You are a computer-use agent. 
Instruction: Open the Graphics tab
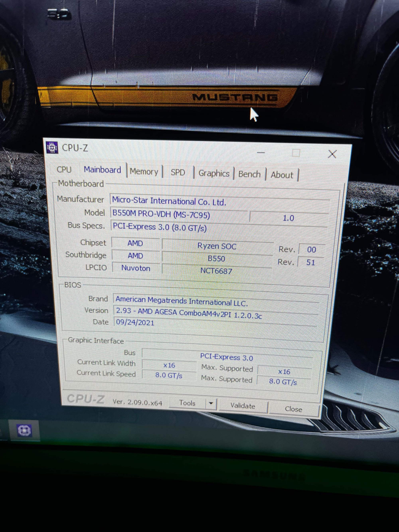click(x=214, y=174)
